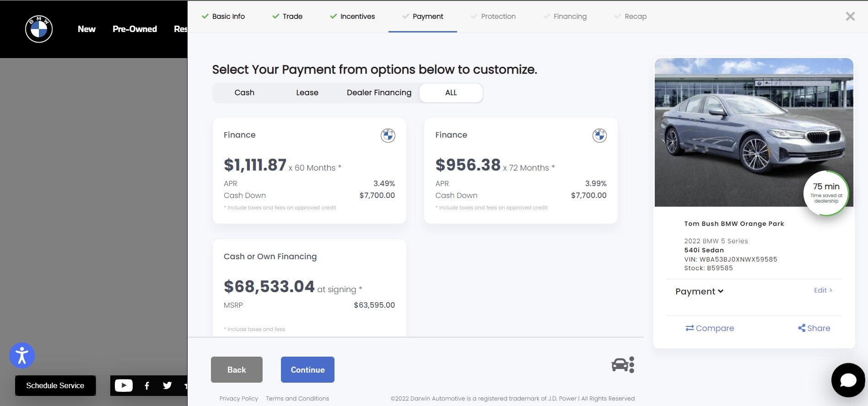The width and height of the screenshot is (868, 406).
Task: Click the Back button
Action: (237, 369)
